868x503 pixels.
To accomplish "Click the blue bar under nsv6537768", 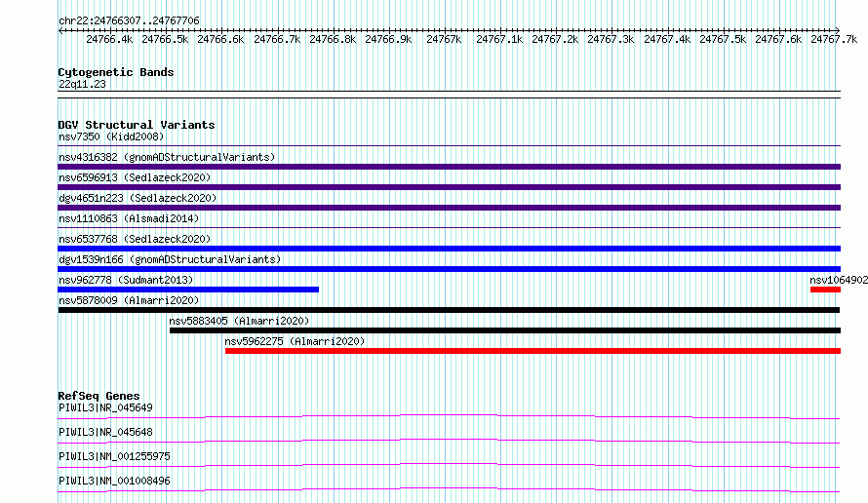I will [x=449, y=249].
